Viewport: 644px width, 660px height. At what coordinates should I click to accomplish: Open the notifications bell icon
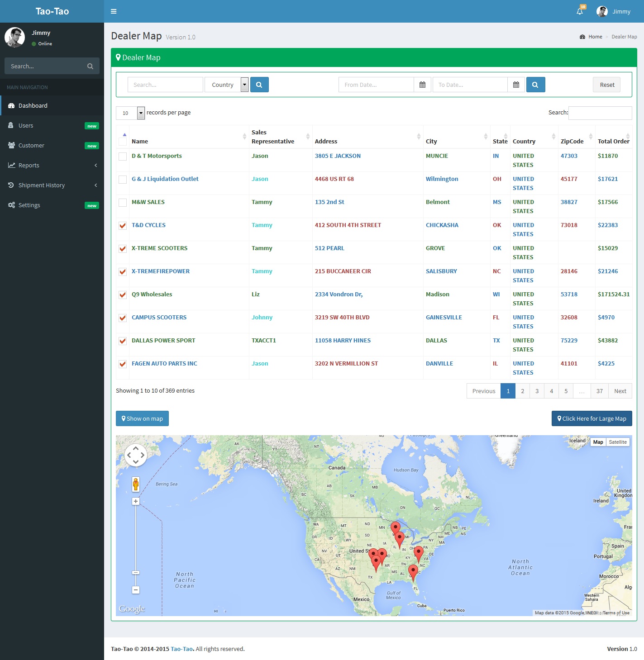click(580, 11)
